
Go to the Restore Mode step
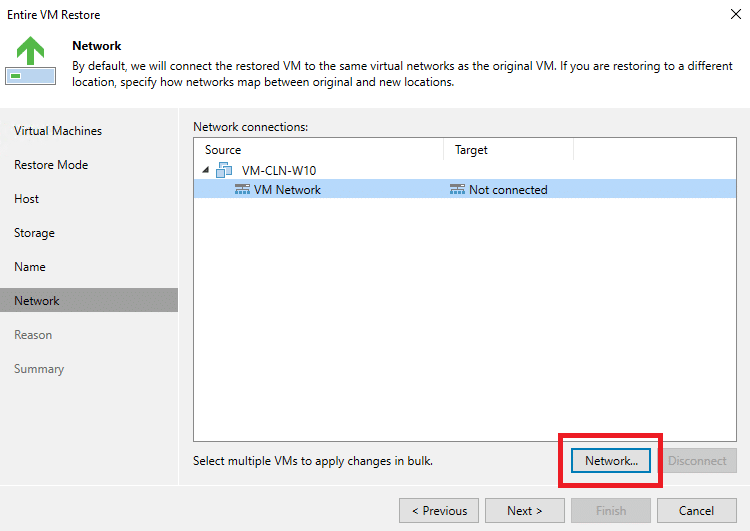coord(51,165)
